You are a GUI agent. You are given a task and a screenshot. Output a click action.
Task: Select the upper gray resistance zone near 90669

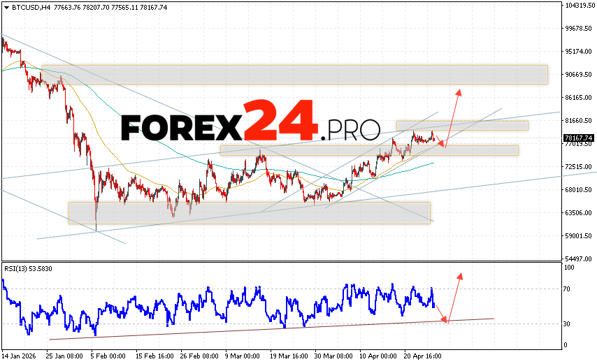tap(294, 74)
